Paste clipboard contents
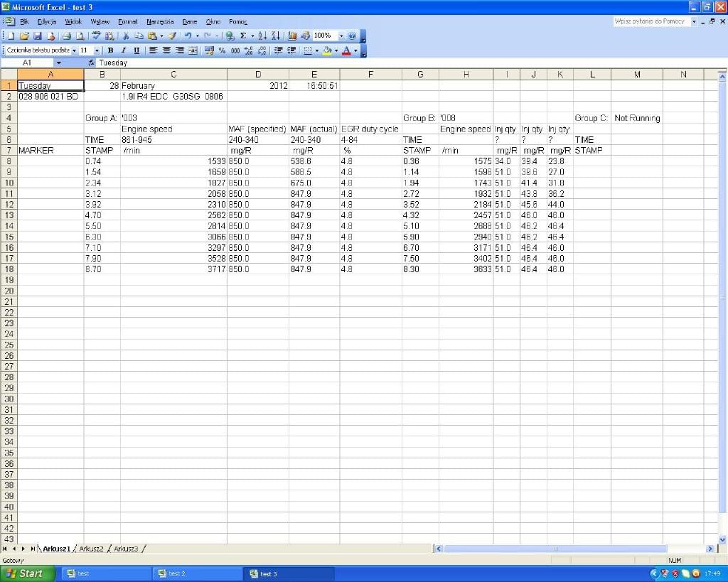The height and width of the screenshot is (582, 728). 152,36
